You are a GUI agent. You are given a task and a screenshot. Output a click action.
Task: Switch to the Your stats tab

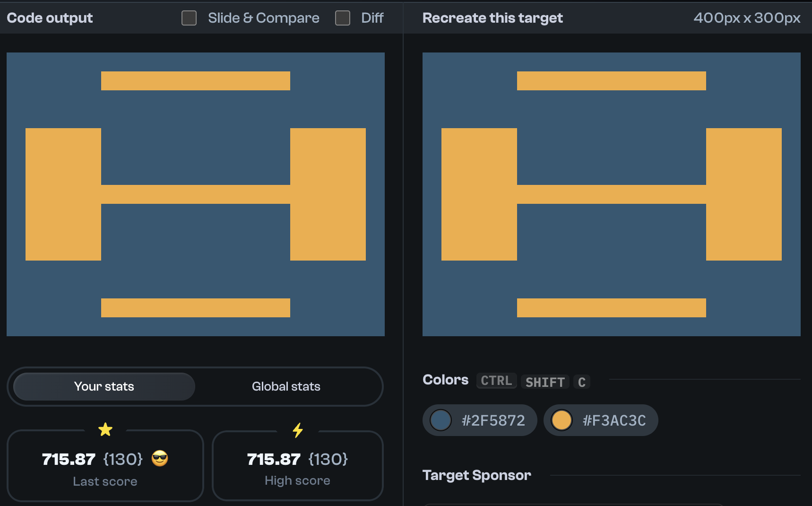(x=104, y=386)
